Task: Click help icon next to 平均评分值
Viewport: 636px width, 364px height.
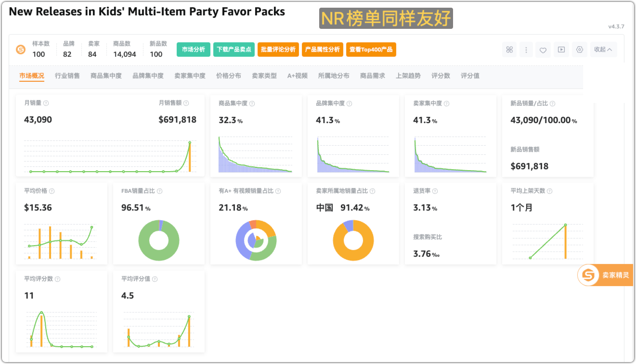Action: coord(155,279)
